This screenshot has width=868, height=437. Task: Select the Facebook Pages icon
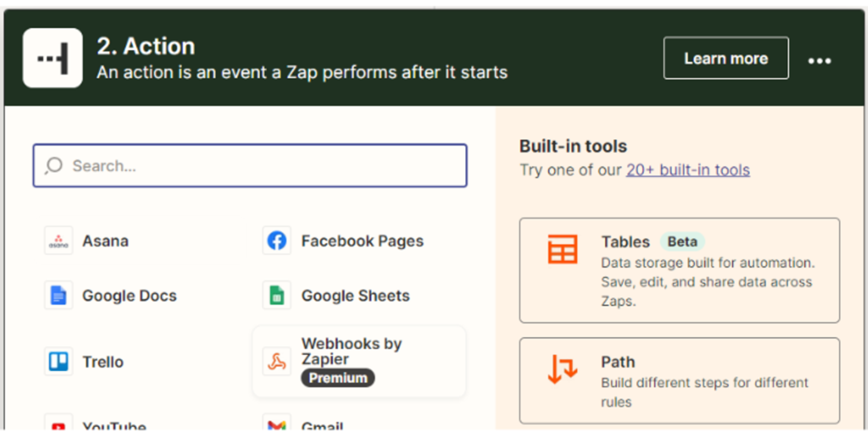277,241
